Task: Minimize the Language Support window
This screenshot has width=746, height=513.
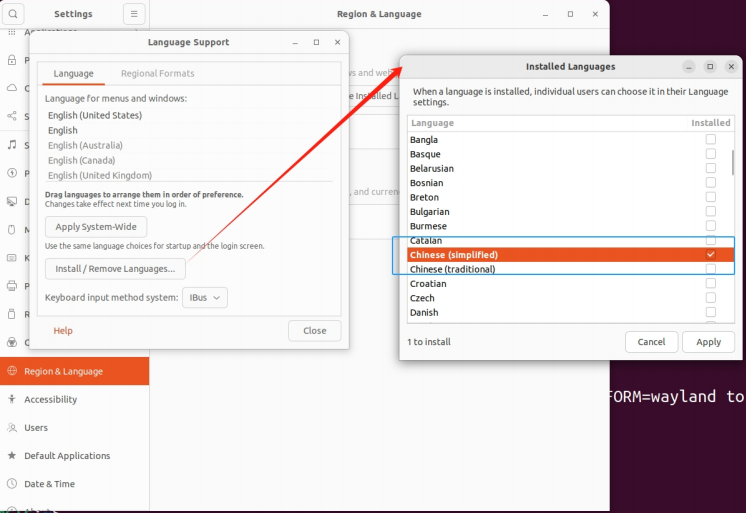Action: pos(295,42)
